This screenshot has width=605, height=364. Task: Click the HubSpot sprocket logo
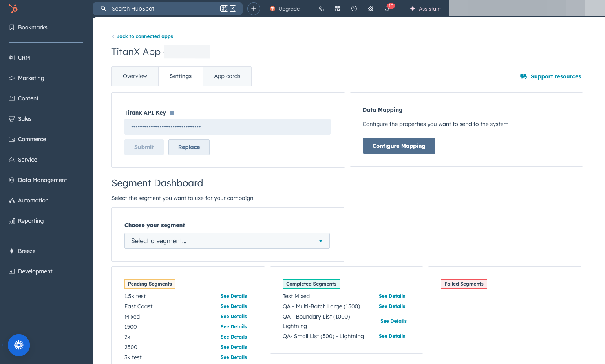[x=13, y=8]
